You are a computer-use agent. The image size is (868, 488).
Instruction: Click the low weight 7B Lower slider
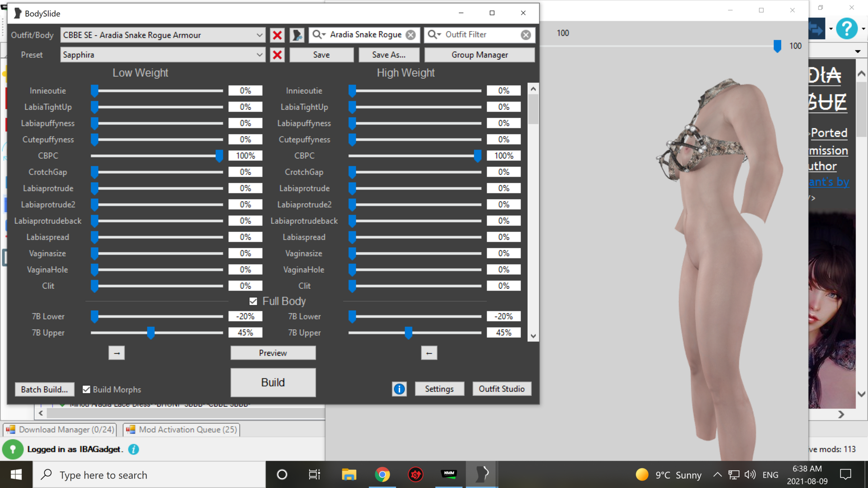157,317
